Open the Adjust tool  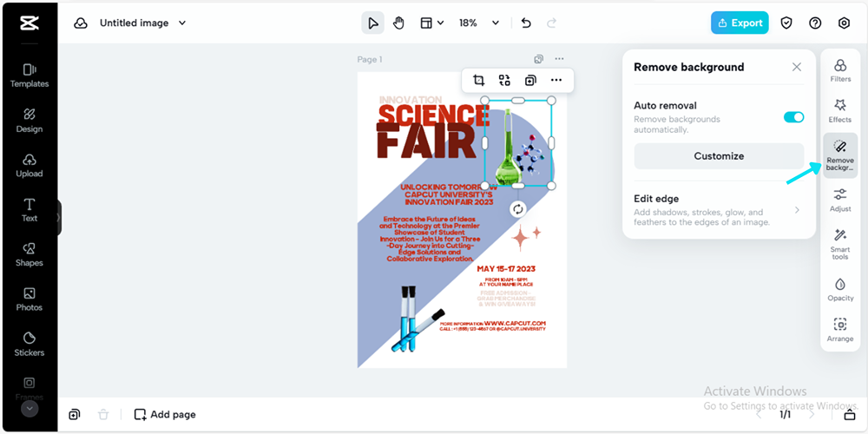(x=840, y=200)
